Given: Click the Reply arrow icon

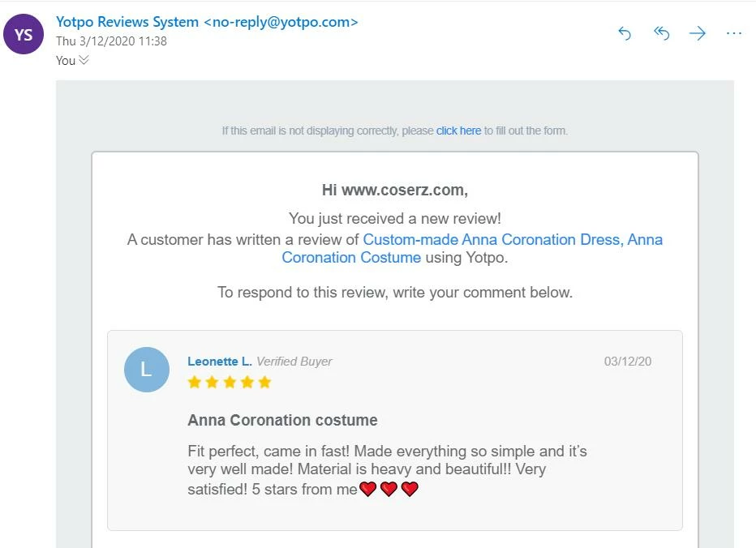Looking at the screenshot, I should point(625,33).
